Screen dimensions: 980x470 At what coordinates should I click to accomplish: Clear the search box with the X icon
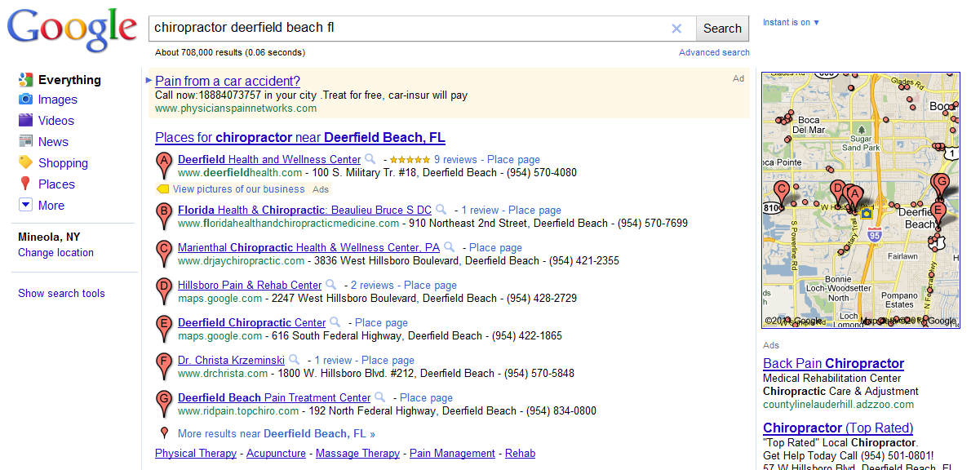(x=676, y=29)
